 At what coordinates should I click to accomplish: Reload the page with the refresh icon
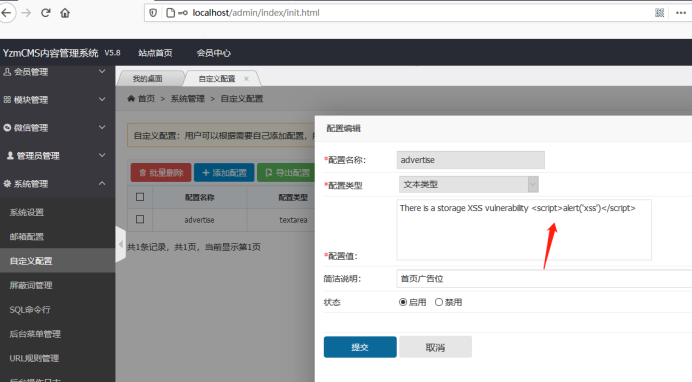point(45,13)
